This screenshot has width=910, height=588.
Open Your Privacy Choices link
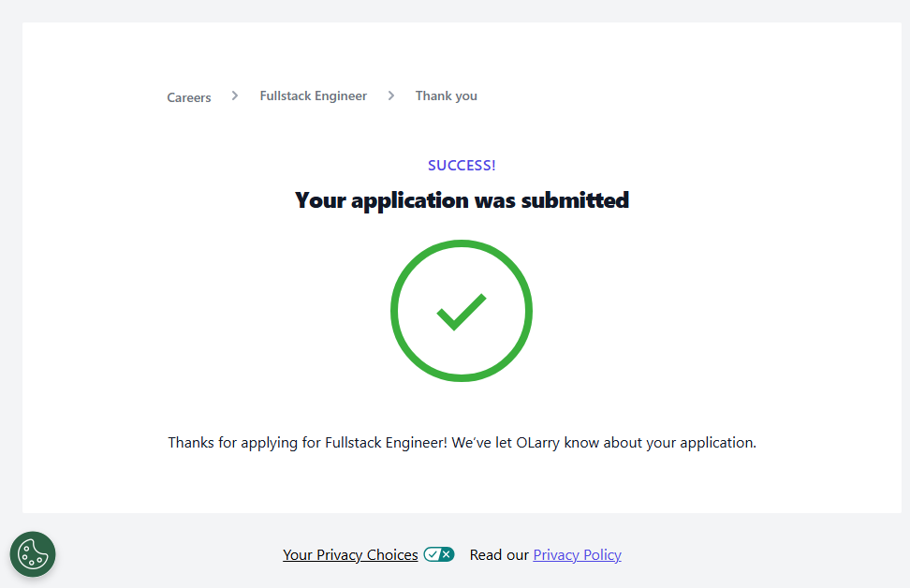tap(350, 555)
